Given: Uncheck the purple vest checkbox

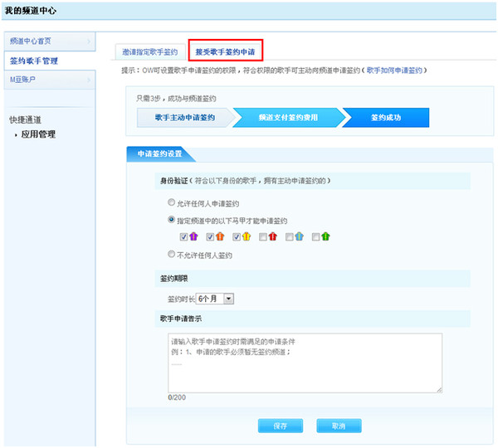Looking at the screenshot, I should pyautogui.click(x=183, y=237).
